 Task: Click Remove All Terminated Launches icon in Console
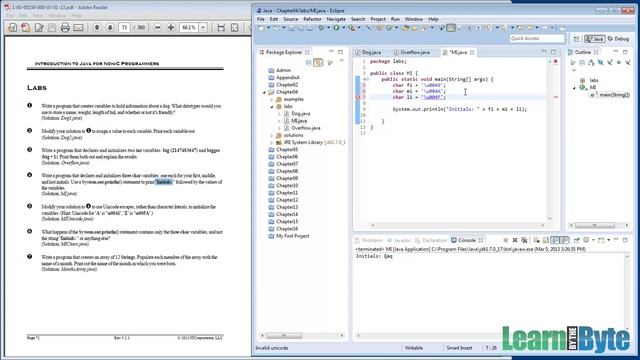(x=524, y=240)
